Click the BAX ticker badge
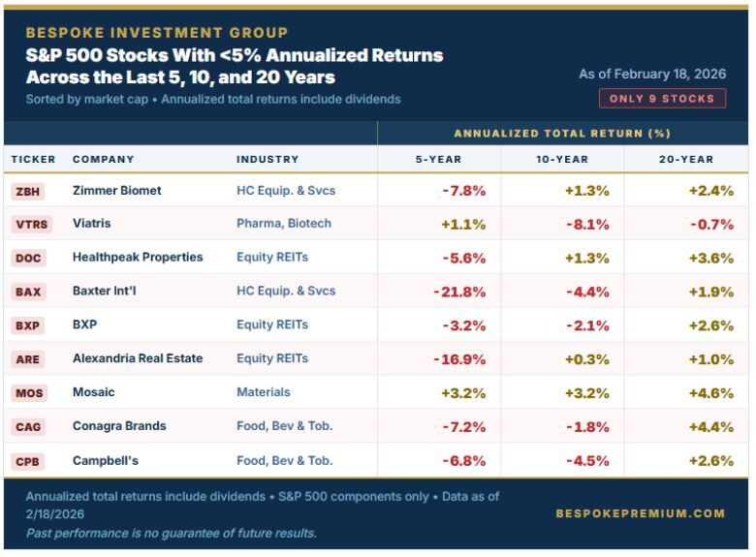The image size is (756, 557). (x=28, y=292)
